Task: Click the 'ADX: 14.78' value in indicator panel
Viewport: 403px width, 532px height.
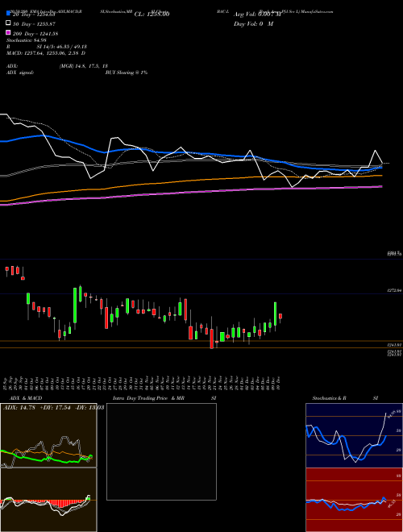Action: click(x=19, y=407)
